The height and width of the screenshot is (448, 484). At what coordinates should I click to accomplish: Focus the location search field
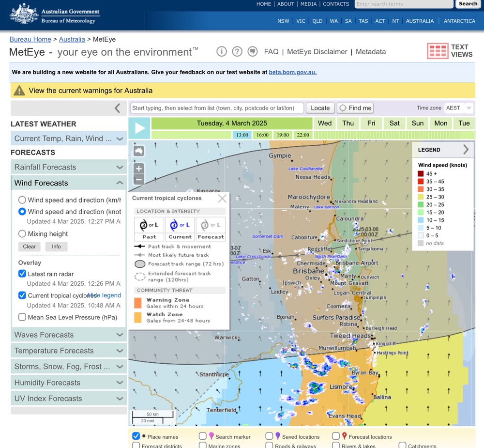[217, 108]
